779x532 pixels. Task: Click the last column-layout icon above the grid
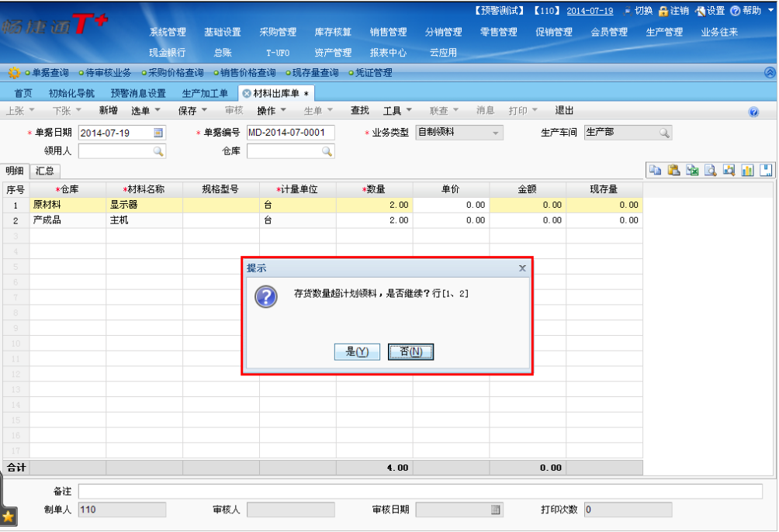pyautogui.click(x=766, y=171)
